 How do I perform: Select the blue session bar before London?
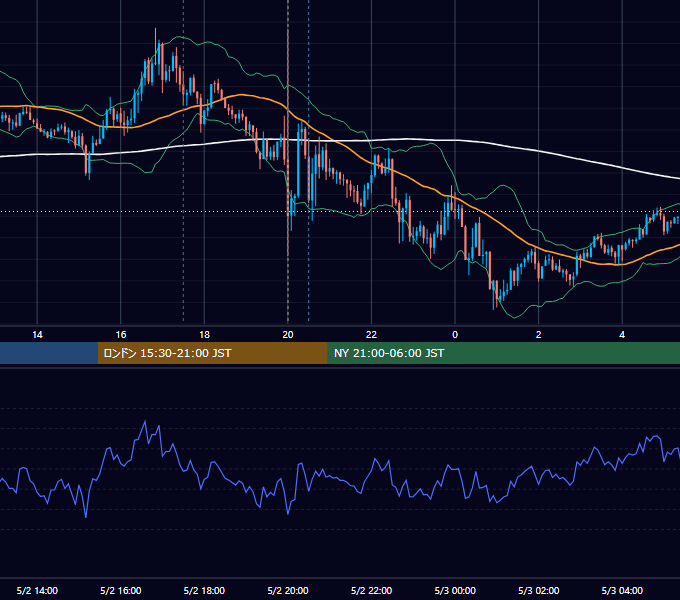point(49,353)
